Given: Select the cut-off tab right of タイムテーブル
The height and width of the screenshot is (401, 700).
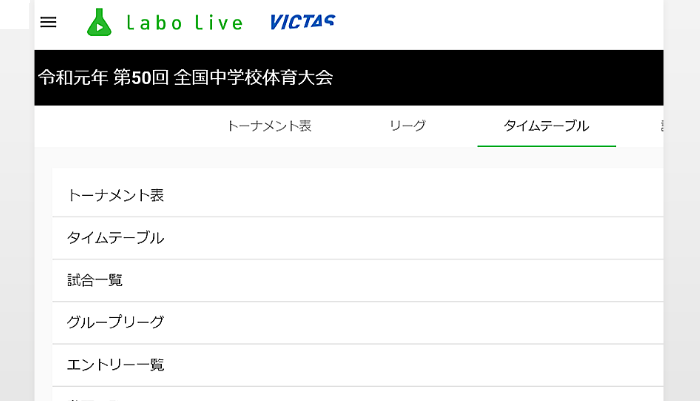Looking at the screenshot, I should 662,126.
